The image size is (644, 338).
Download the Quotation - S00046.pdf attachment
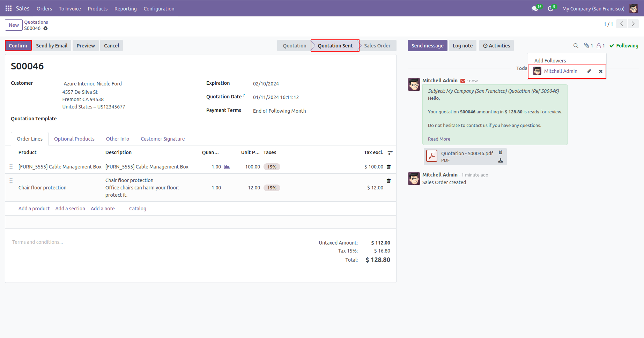(x=500, y=160)
